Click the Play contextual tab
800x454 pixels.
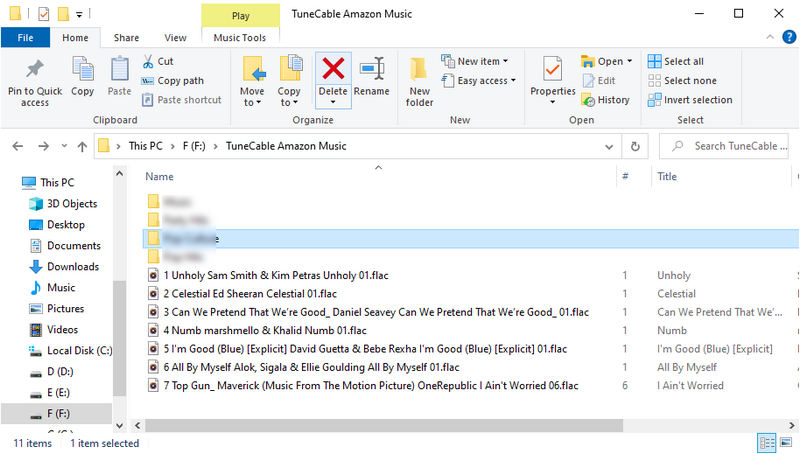(240, 16)
